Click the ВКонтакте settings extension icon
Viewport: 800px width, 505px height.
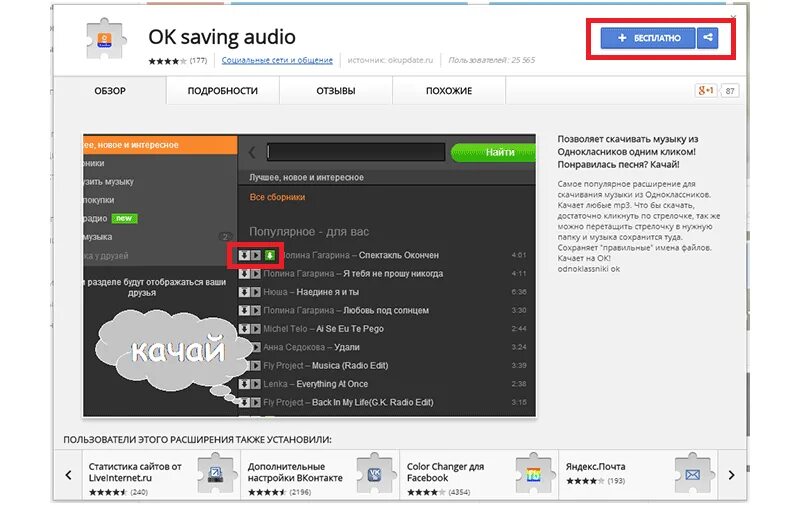tap(376, 474)
